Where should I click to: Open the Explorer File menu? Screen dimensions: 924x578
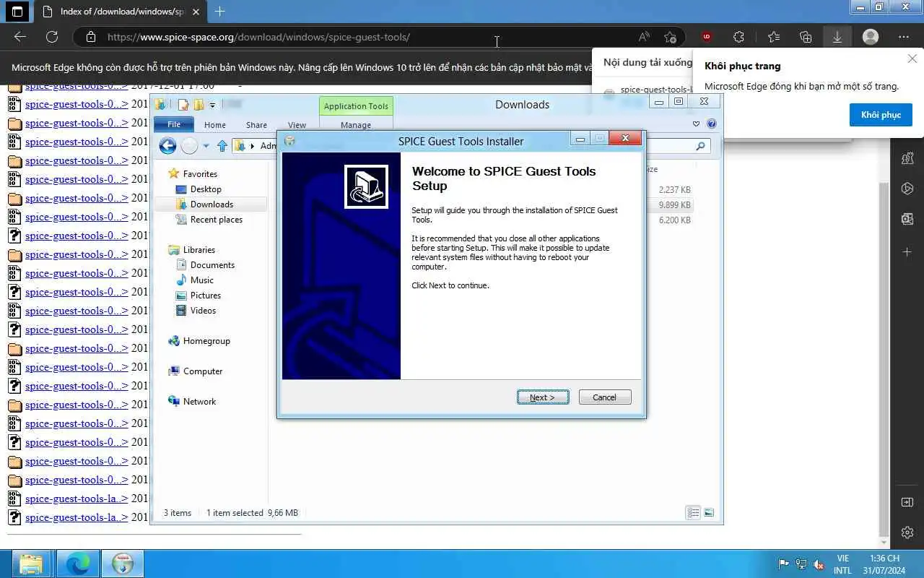tap(174, 124)
